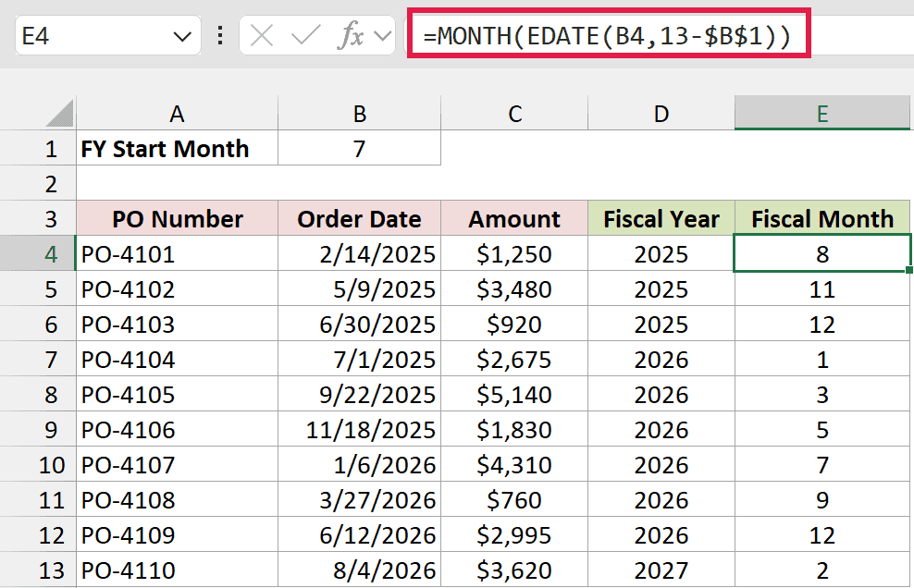Select the PO-4107 cell
Screen dimensions: 914x588
coord(178,464)
